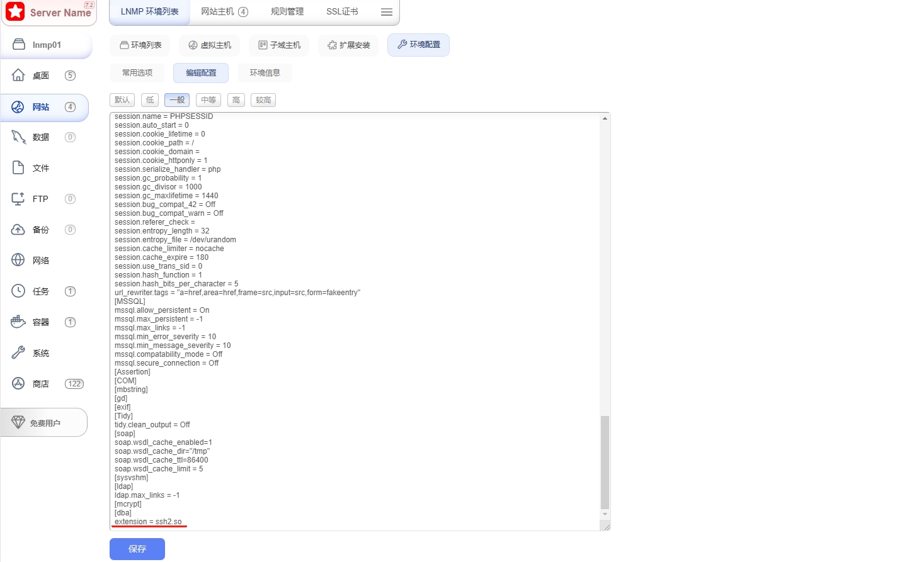Select the 低 configuration level
The image size is (924, 562).
150,100
